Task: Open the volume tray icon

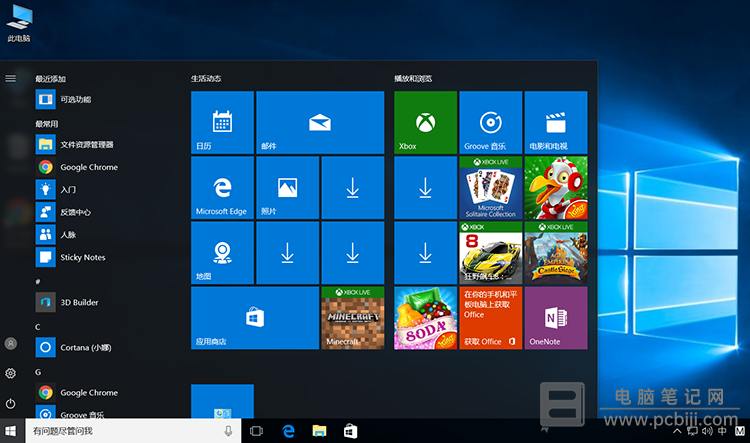Action: tap(707, 431)
